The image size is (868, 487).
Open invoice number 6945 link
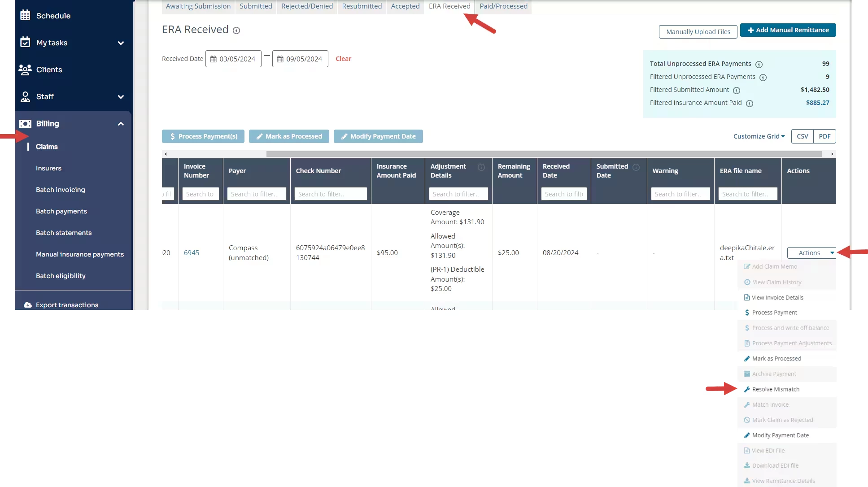(192, 253)
